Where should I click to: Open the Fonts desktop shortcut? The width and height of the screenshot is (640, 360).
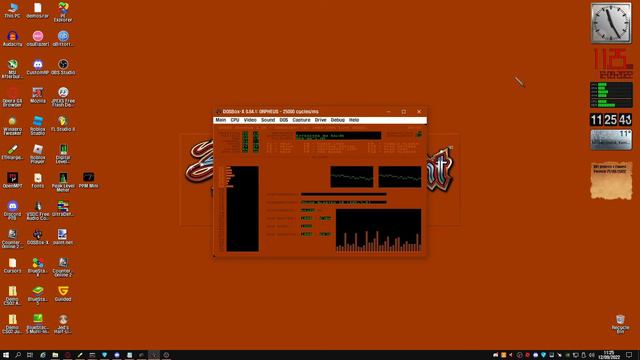tap(38, 180)
